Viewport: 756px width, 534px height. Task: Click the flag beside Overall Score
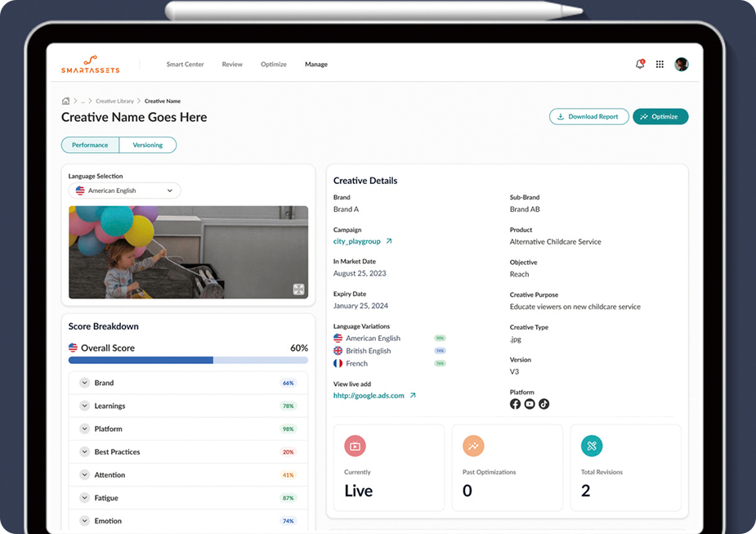(73, 348)
